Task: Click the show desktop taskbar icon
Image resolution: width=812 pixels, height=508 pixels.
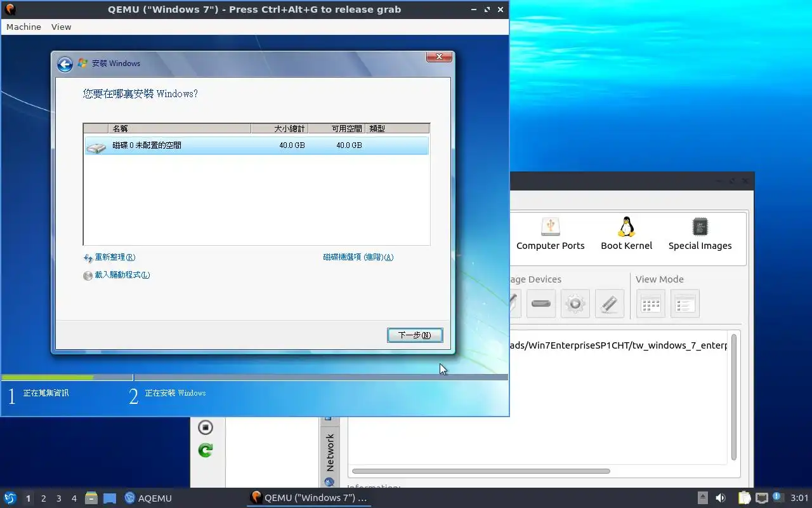Action: [110, 498]
